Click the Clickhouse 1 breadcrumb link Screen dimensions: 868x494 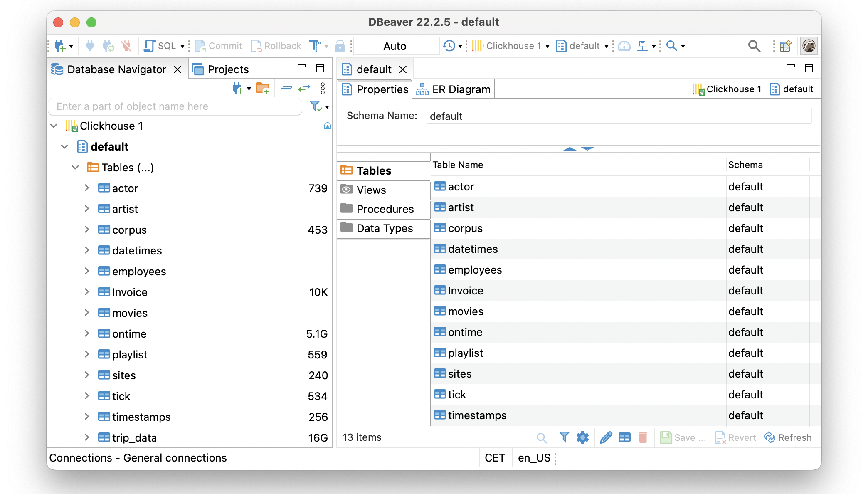pyautogui.click(x=727, y=89)
